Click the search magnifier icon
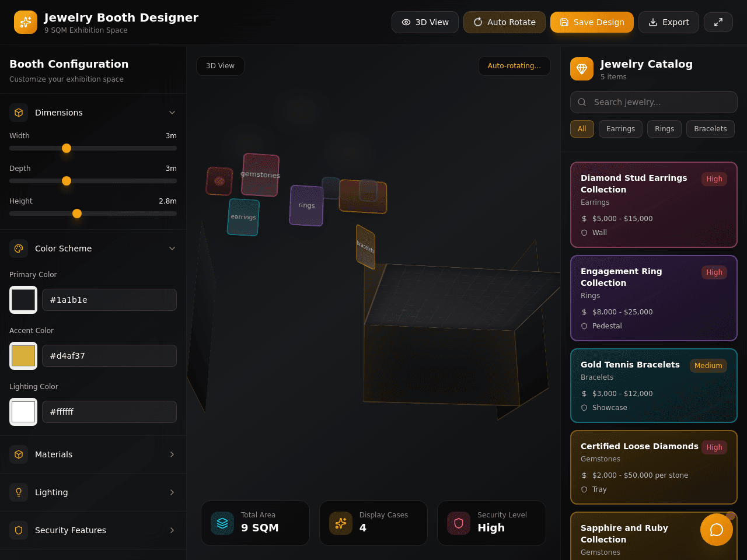Viewport: 747px width, 560px height. (582, 102)
